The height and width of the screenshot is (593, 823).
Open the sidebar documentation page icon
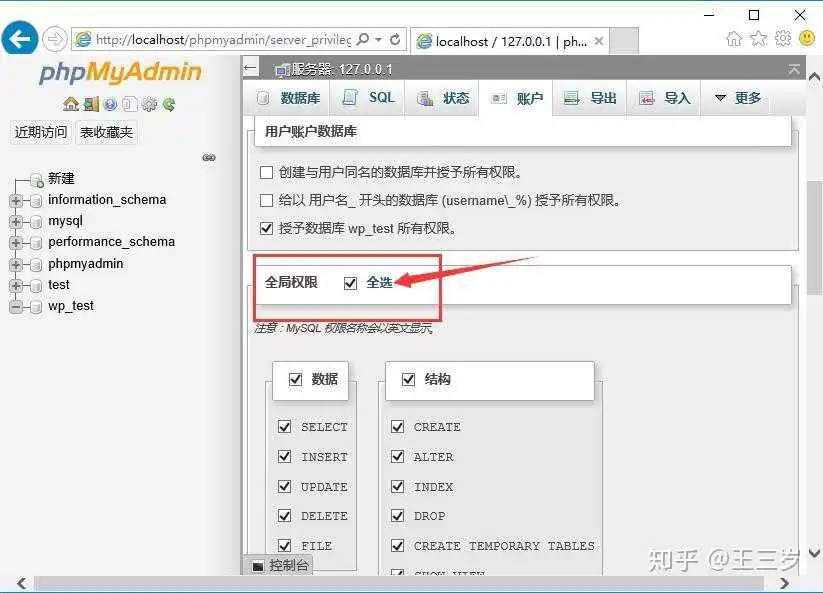pyautogui.click(x=129, y=104)
